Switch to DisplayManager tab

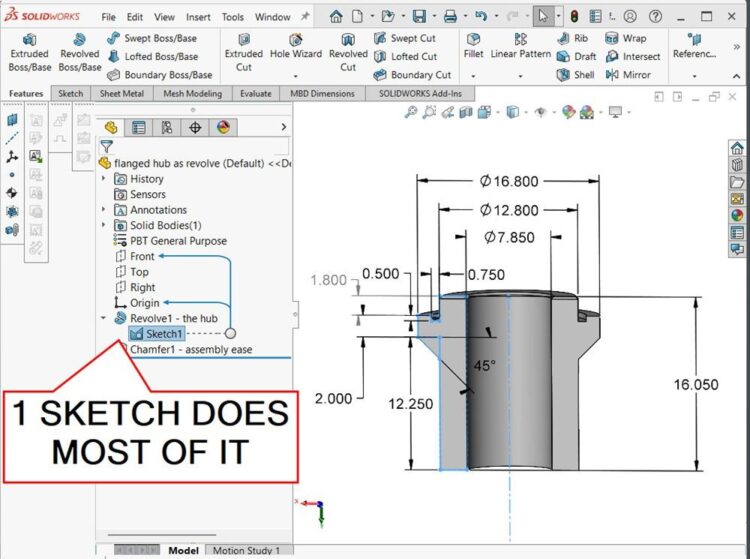[223, 128]
